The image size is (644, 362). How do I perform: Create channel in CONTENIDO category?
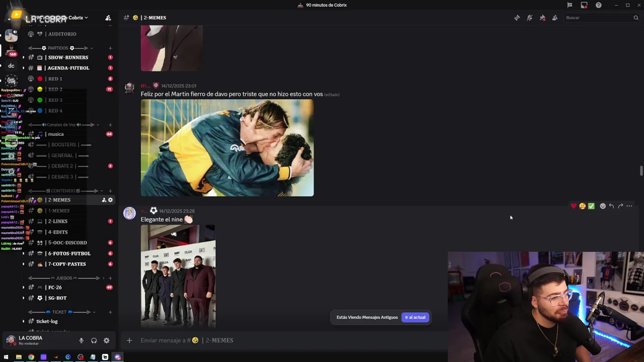(110, 191)
